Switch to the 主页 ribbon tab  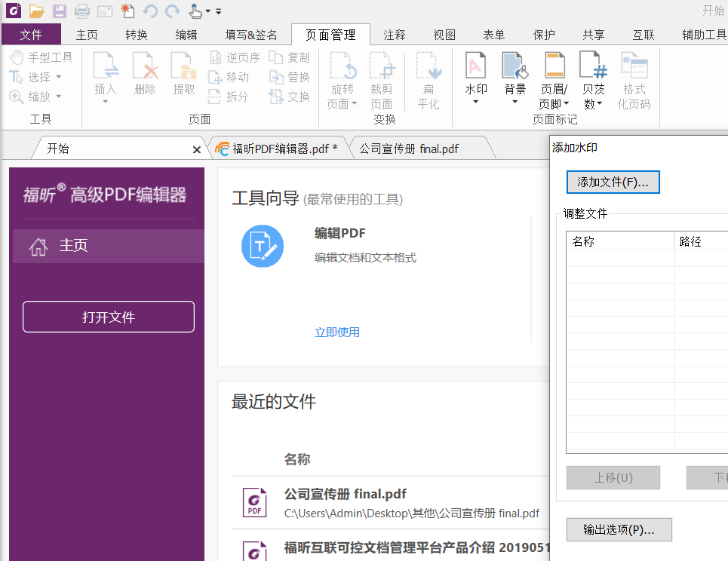click(88, 35)
